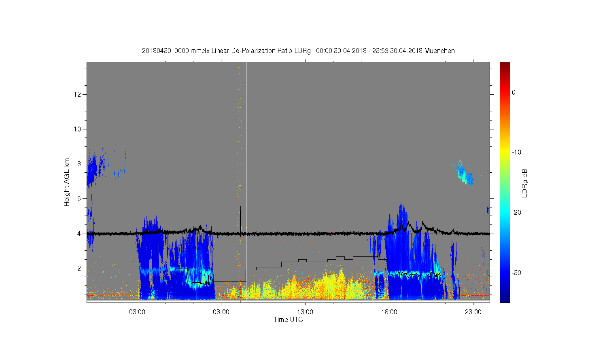The width and height of the screenshot is (607, 364).
Task: Click the white vertical line near 09:30
Action: click(246, 182)
